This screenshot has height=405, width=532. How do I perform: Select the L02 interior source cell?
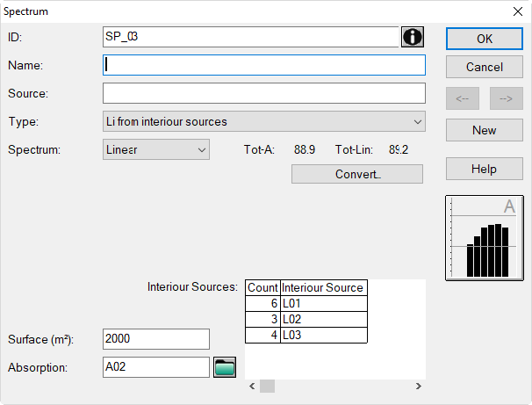(324, 320)
